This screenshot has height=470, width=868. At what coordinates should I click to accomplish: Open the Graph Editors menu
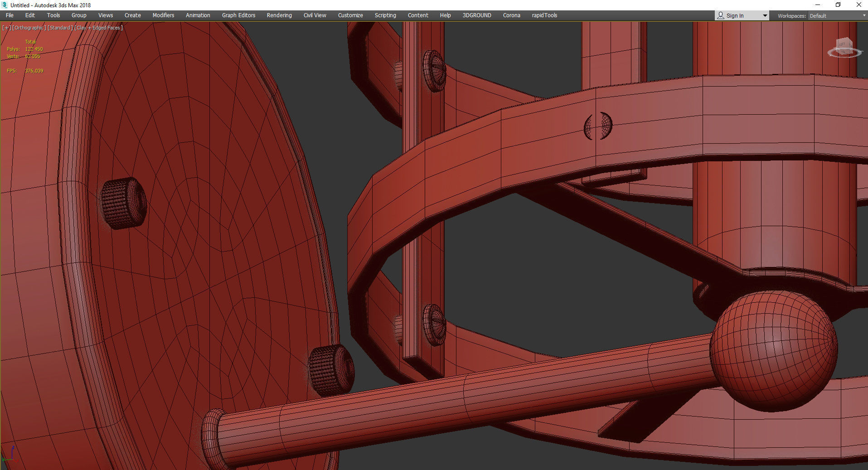point(238,15)
